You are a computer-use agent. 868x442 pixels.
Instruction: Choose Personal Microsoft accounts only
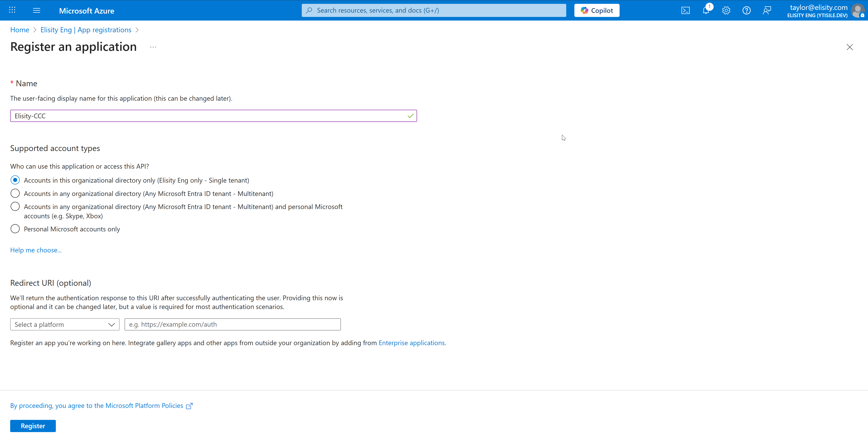[15, 229]
